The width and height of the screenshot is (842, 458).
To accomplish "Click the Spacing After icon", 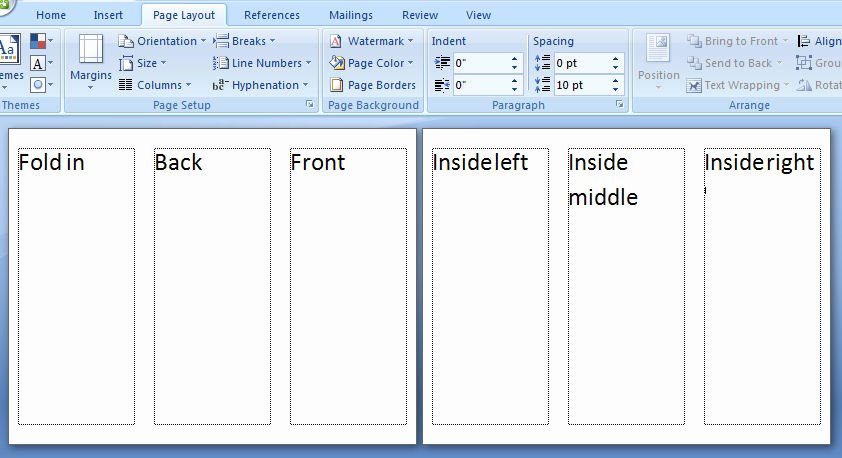I will [542, 85].
